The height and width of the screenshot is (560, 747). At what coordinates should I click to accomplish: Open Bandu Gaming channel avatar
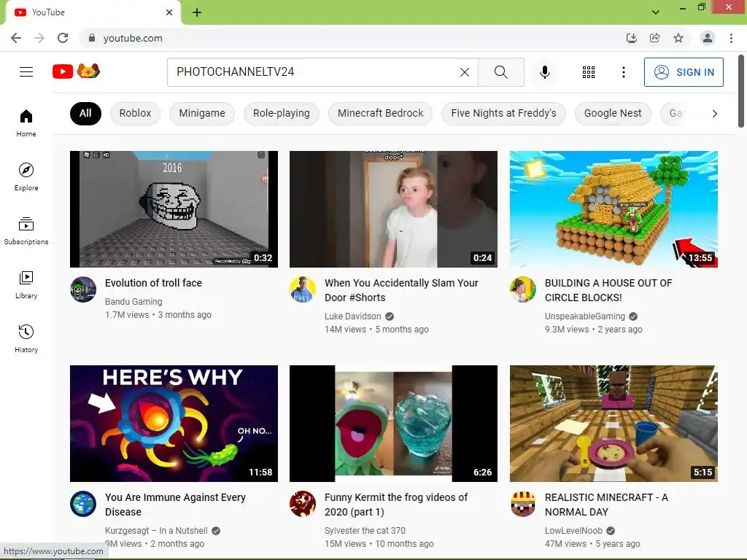point(83,289)
